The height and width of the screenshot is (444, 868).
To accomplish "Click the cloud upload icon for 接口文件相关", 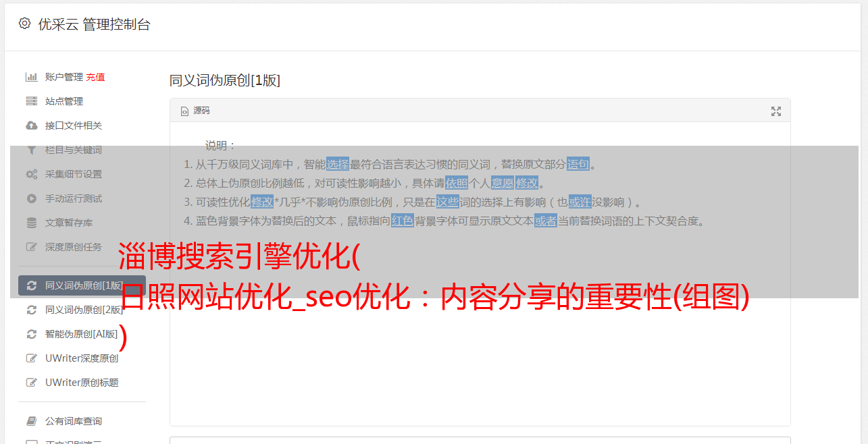I will coord(31,126).
